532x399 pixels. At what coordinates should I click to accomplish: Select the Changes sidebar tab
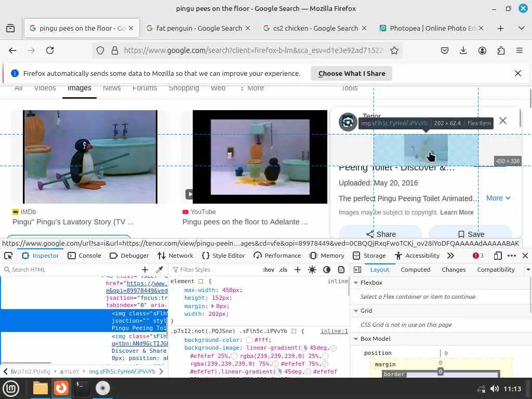coord(454,270)
